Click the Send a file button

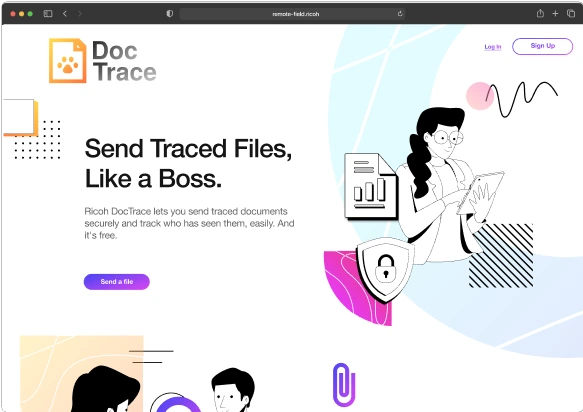pyautogui.click(x=117, y=281)
